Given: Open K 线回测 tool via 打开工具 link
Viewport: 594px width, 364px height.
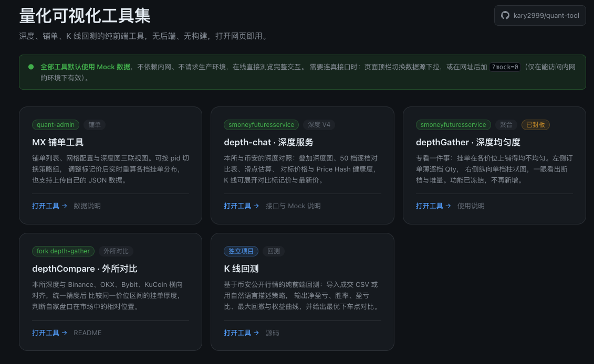Looking at the screenshot, I should click(x=241, y=333).
